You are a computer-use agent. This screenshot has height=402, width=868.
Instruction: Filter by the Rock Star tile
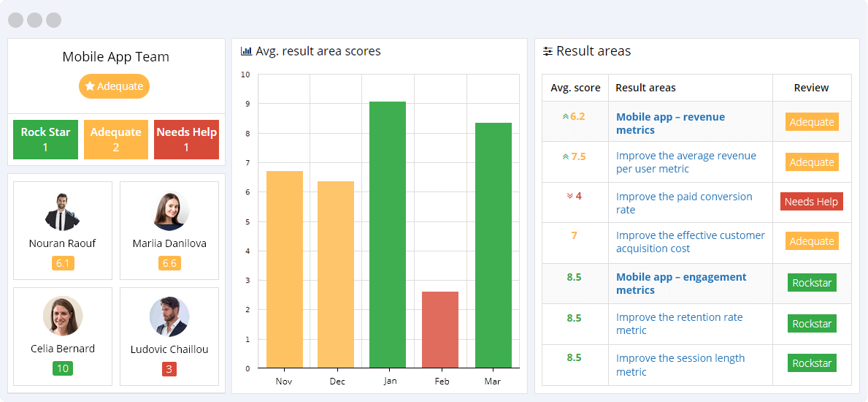[45, 140]
